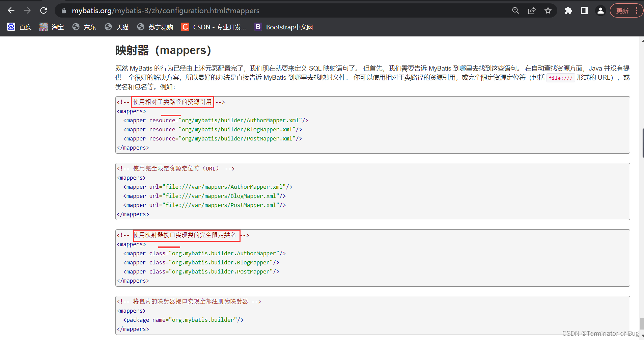Click the comment 使用完全限定资源定位符（URL）
The image size is (644, 340).
[176, 168]
